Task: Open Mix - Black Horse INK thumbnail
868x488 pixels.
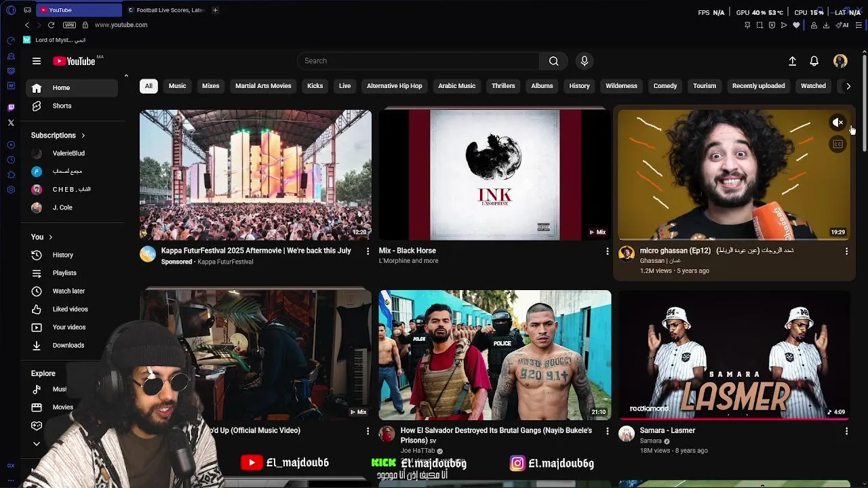Action: 495,175
